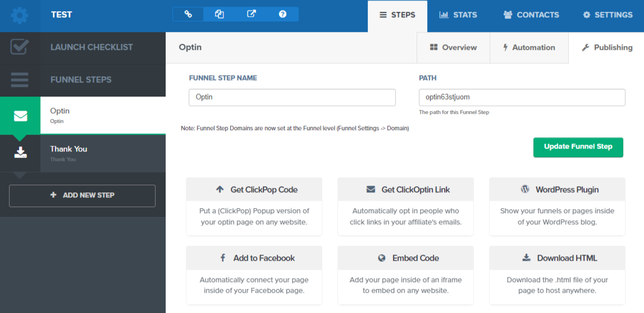Open the funnel Settings tab
The height and width of the screenshot is (313, 644).
(x=608, y=16)
